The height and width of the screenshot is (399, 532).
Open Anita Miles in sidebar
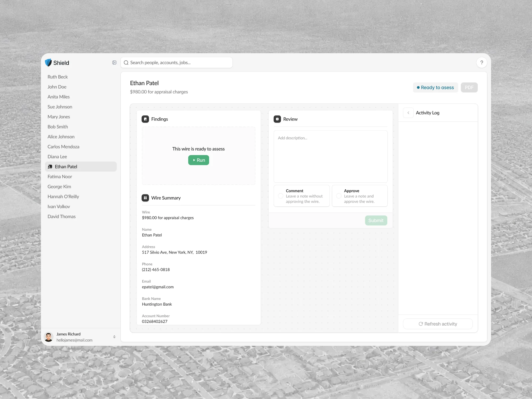pyautogui.click(x=59, y=97)
